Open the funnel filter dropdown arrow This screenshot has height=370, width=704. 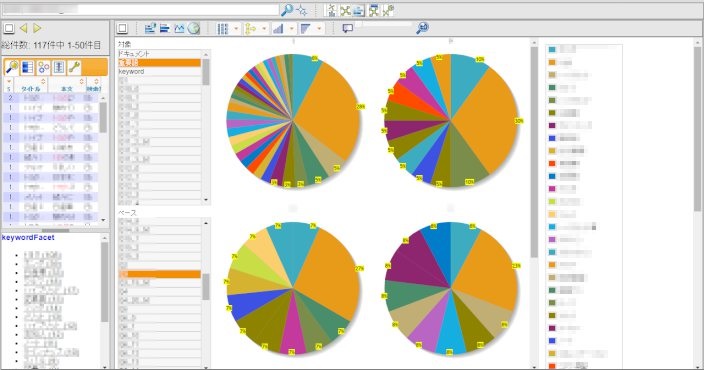(x=319, y=29)
